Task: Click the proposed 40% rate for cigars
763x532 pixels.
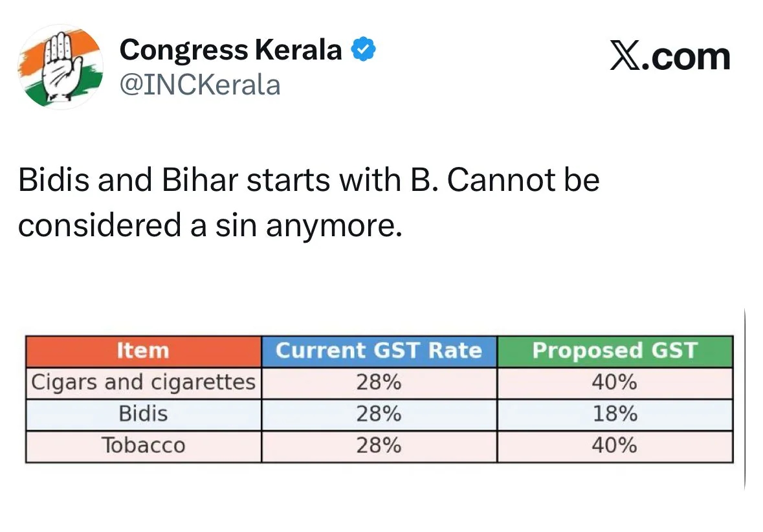Action: pos(614,382)
